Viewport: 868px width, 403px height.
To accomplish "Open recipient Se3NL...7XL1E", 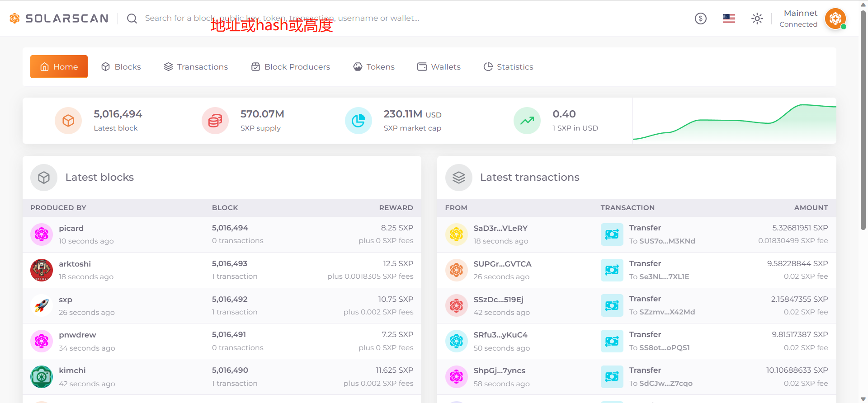I will (665, 276).
